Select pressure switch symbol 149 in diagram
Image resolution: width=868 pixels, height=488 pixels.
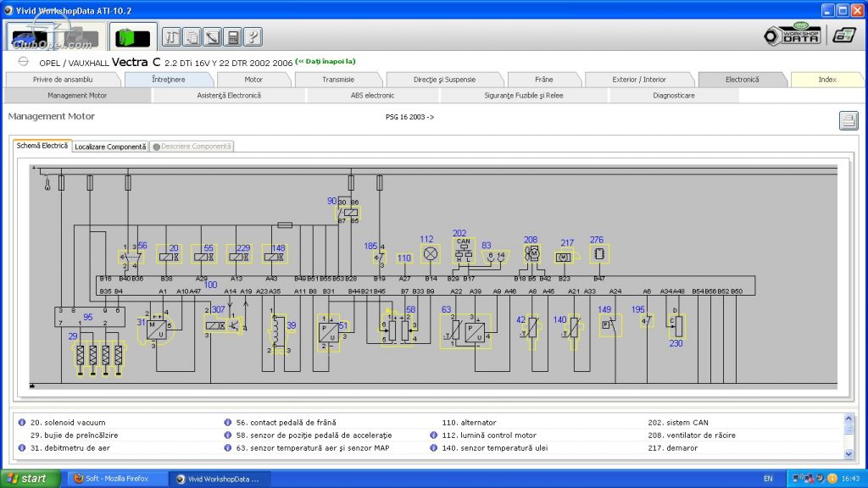click(609, 324)
